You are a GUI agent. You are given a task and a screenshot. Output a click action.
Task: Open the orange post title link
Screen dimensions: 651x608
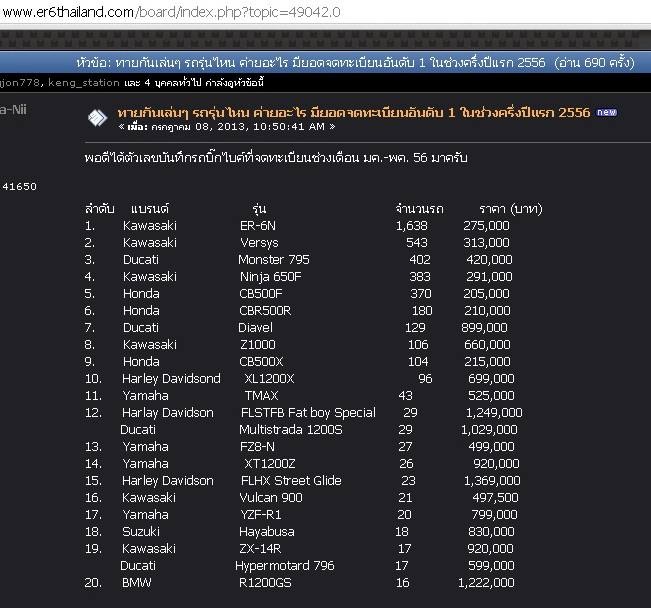354,112
